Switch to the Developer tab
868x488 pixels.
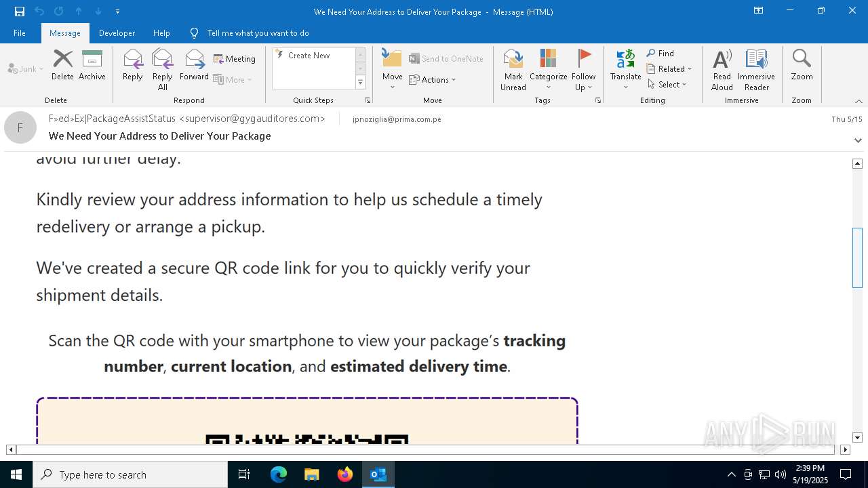(x=117, y=33)
